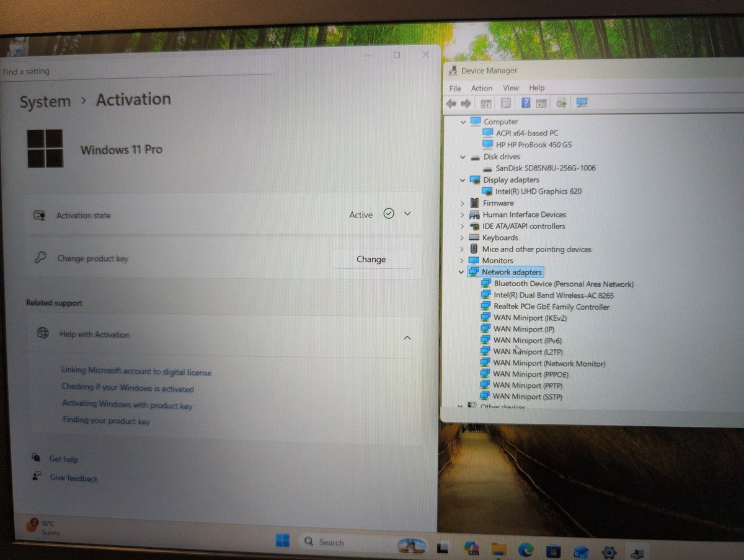
Task: Open Linking Microsoft account to digital license link
Action: click(x=136, y=371)
